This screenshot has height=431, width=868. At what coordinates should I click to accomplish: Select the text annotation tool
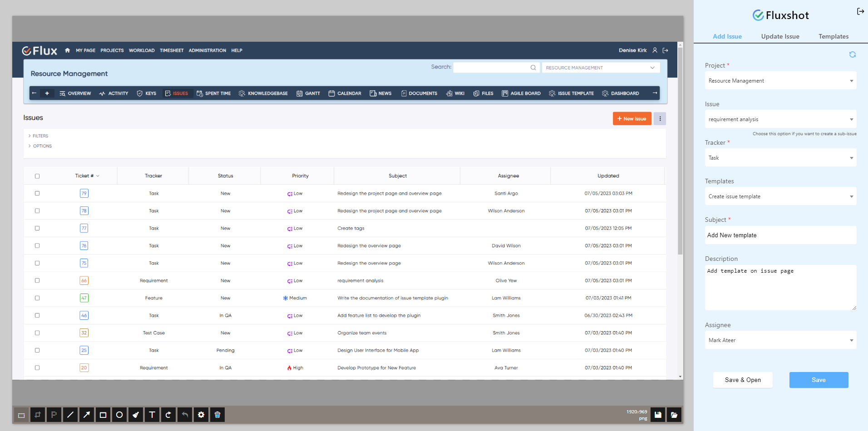152,415
